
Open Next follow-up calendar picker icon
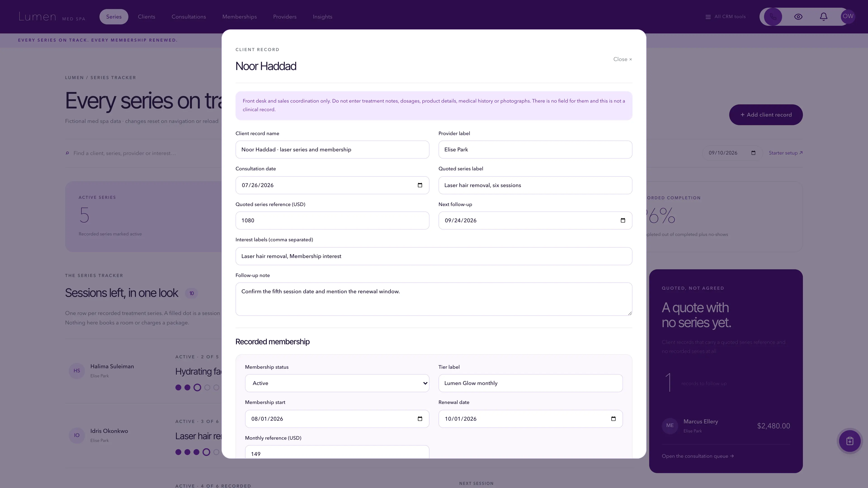tap(623, 220)
